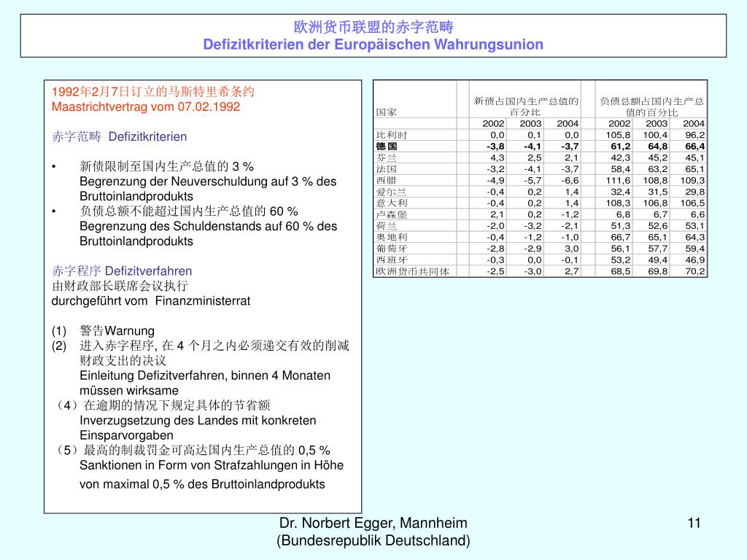Click the table row label '西班牙'

pos(392,260)
